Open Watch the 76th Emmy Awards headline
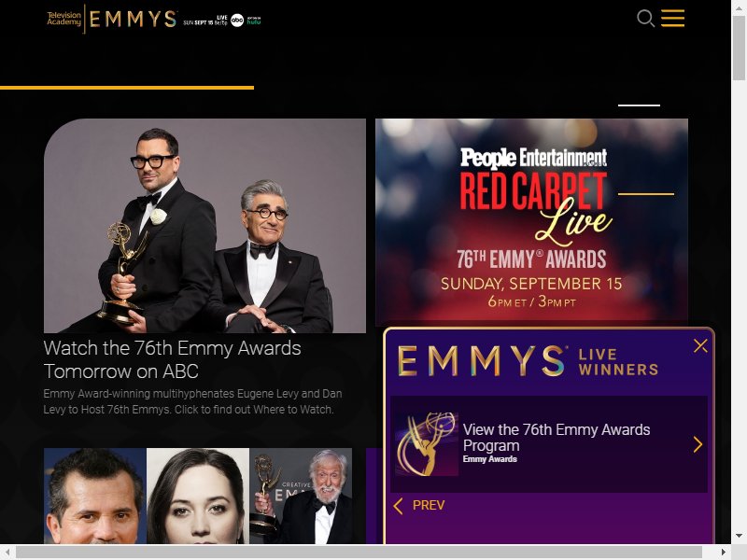 coord(172,359)
